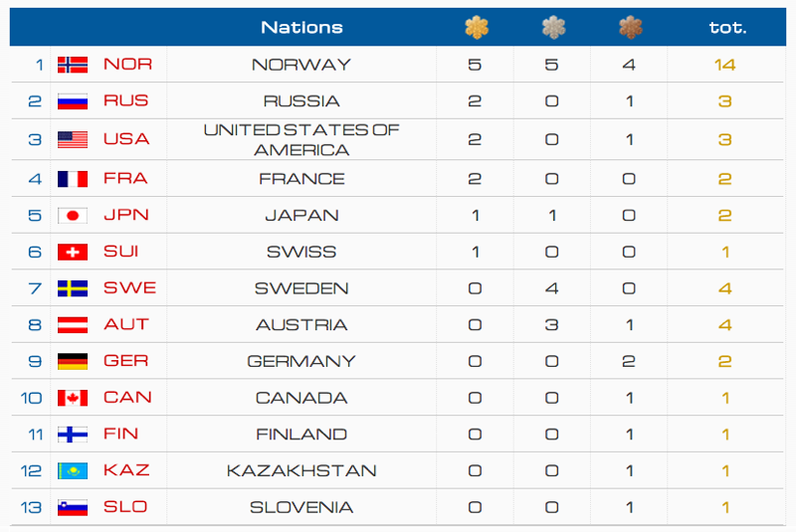796x532 pixels.
Task: Select the Nations column header
Action: [301, 28]
